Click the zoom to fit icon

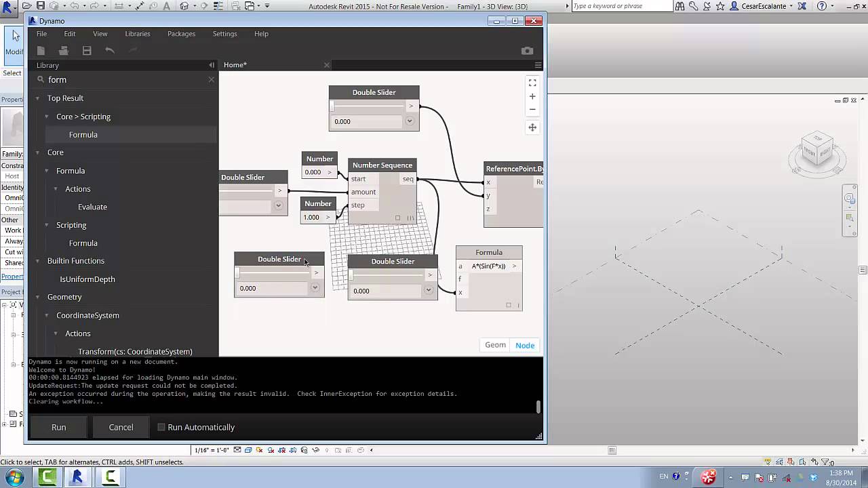[532, 83]
